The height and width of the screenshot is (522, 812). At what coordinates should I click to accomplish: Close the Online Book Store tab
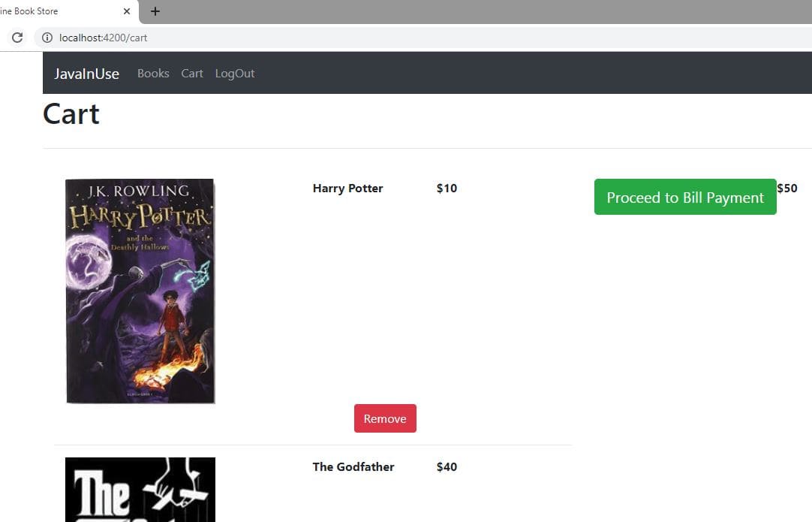[127, 11]
